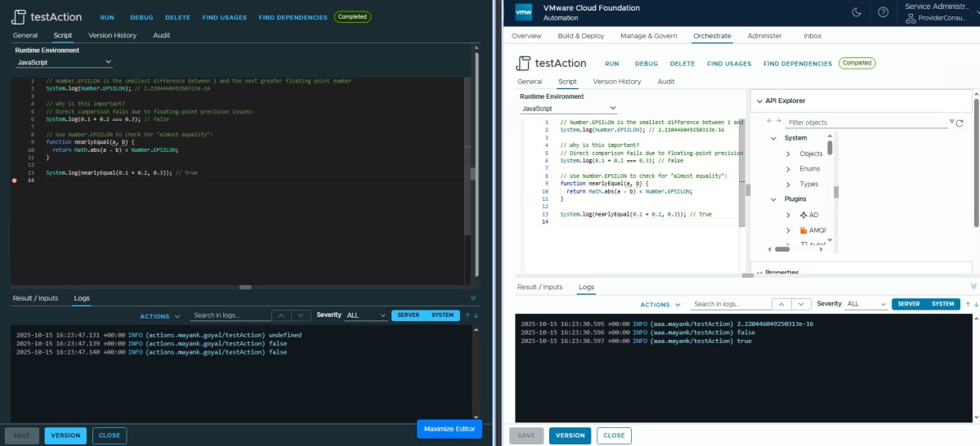Expand the Enums tree node
This screenshot has height=446, width=980.
(788, 168)
